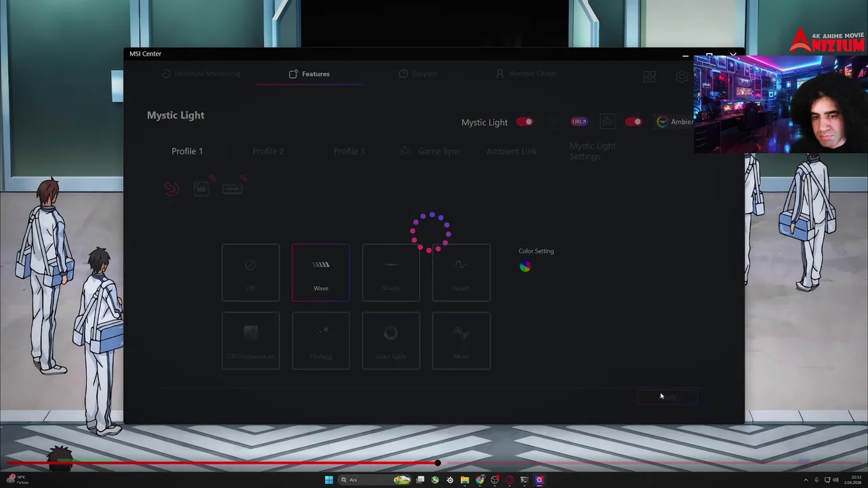Select Profile 1 tab
The width and height of the screenshot is (868, 488).
tap(187, 151)
